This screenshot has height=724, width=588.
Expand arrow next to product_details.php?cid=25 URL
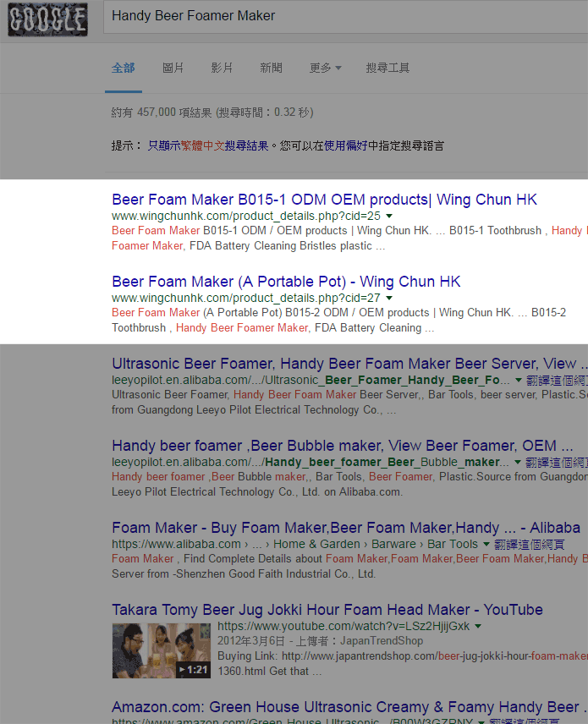point(389,216)
